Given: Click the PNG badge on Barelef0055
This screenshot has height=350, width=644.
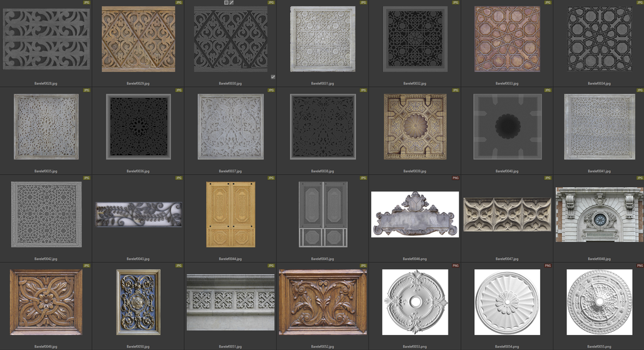Looking at the screenshot, I should (640, 266).
